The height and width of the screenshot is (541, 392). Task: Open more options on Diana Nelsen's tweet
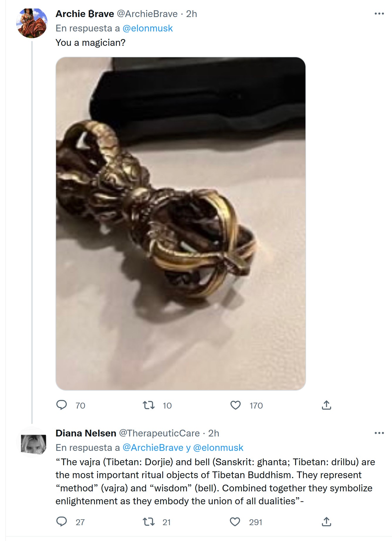coord(379,433)
